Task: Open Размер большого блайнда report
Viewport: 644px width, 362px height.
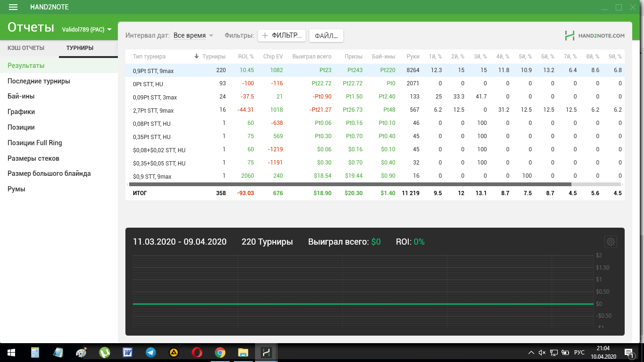Action: [x=59, y=173]
